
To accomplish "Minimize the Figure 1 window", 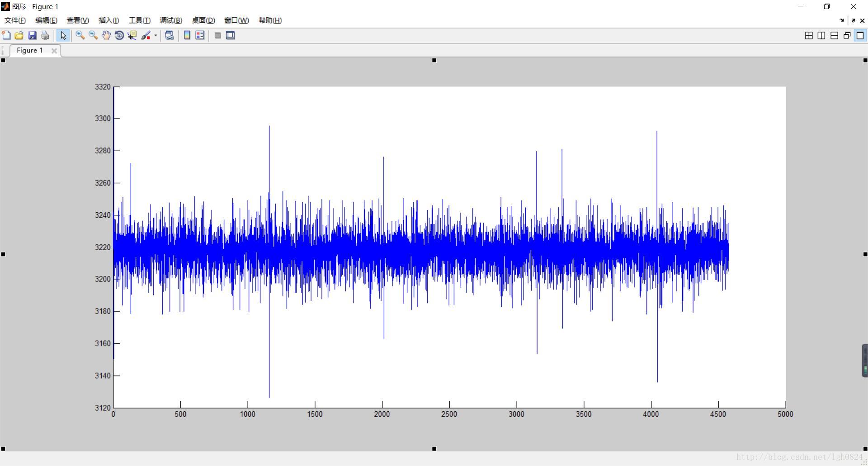I will click(801, 6).
